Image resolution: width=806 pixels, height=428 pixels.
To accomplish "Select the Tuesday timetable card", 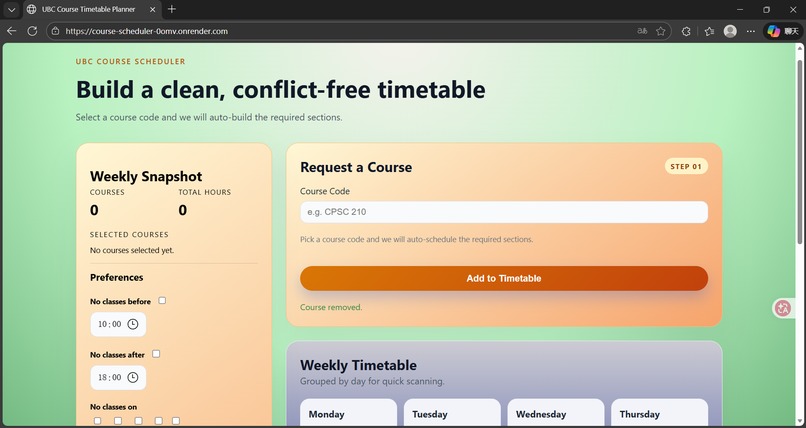I will pos(452,413).
